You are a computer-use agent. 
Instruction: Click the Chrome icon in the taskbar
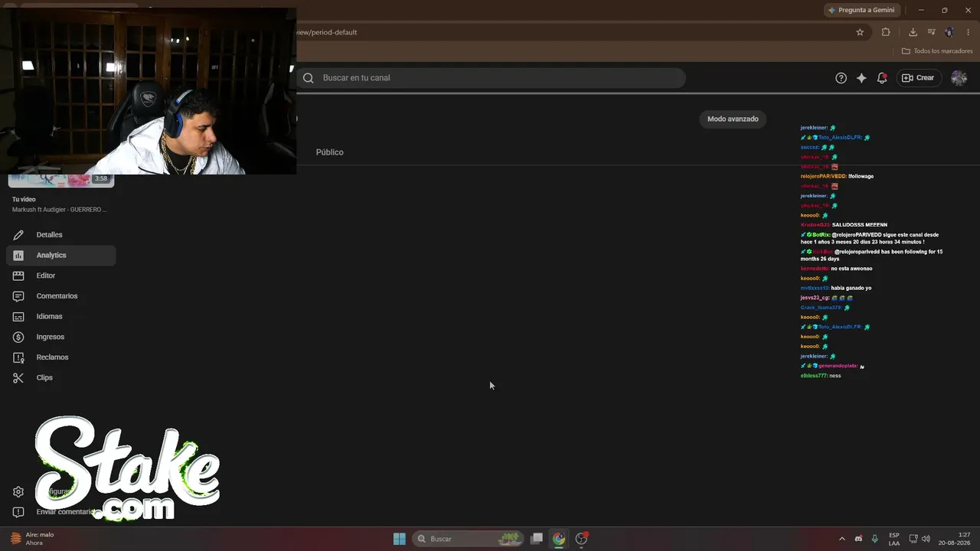pos(559,539)
